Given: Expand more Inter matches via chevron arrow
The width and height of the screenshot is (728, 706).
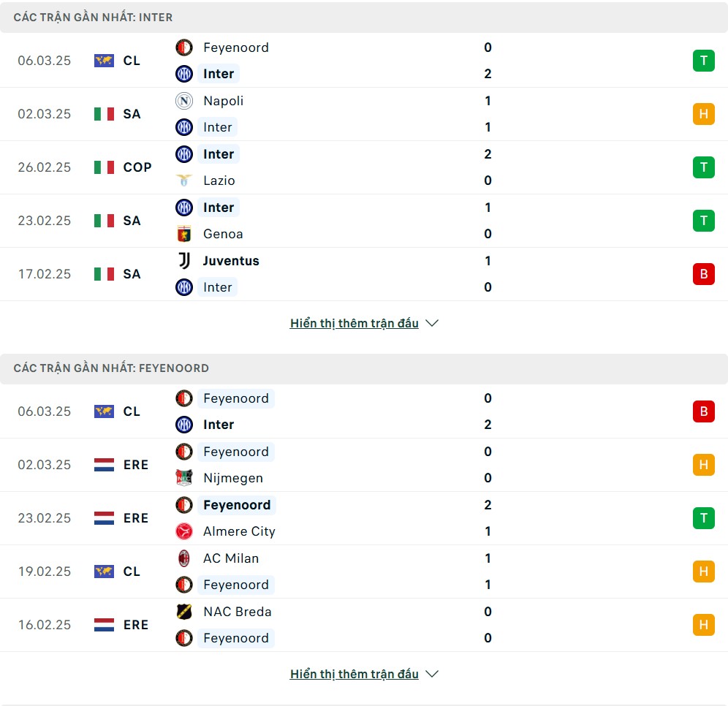Looking at the screenshot, I should (432, 323).
